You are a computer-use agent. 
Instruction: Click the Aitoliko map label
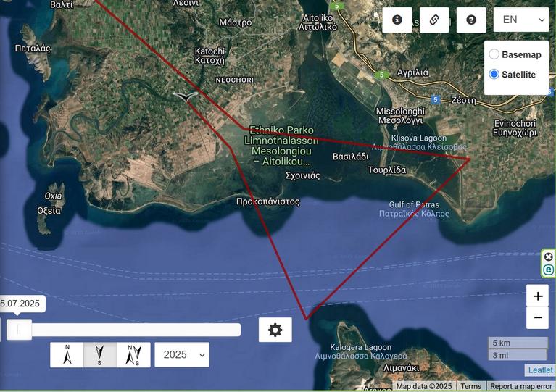(318, 22)
